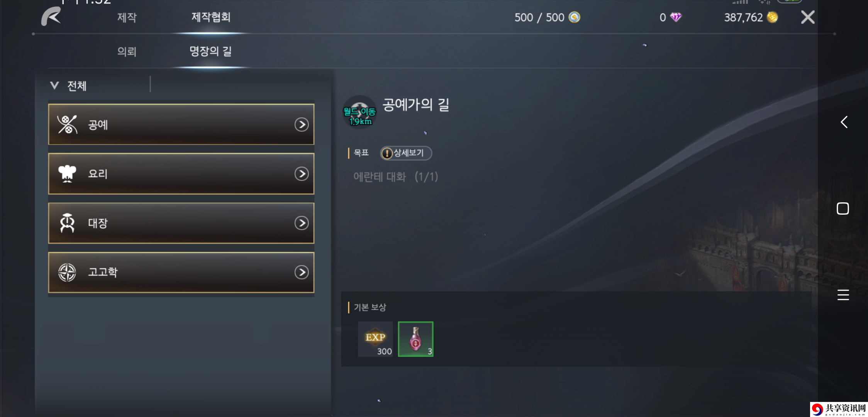Expand the 전체 category dropdown
Viewport: 868px width, 417px height.
pos(68,86)
